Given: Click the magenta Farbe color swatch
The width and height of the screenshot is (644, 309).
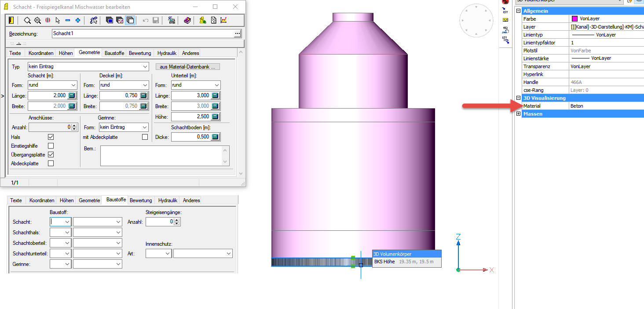Looking at the screenshot, I should pos(574,19).
